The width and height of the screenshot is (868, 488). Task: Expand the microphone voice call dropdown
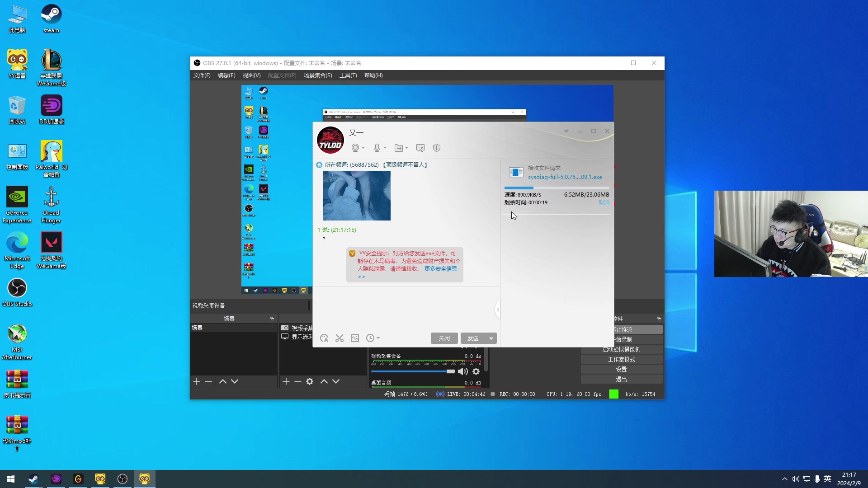tap(385, 148)
